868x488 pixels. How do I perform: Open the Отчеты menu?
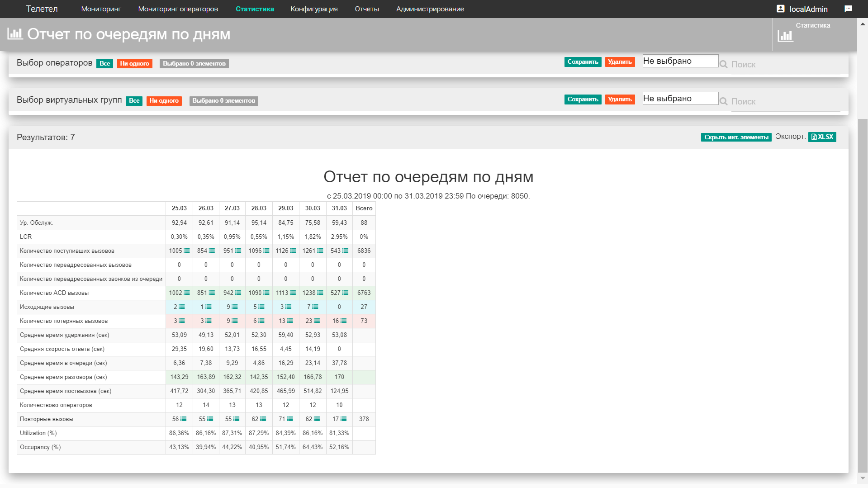pyautogui.click(x=367, y=9)
